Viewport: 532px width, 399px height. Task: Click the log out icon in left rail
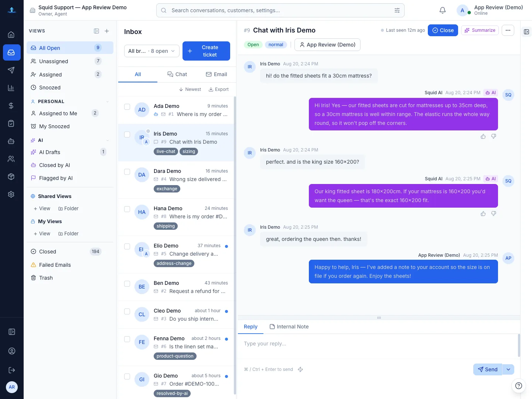[12, 370]
